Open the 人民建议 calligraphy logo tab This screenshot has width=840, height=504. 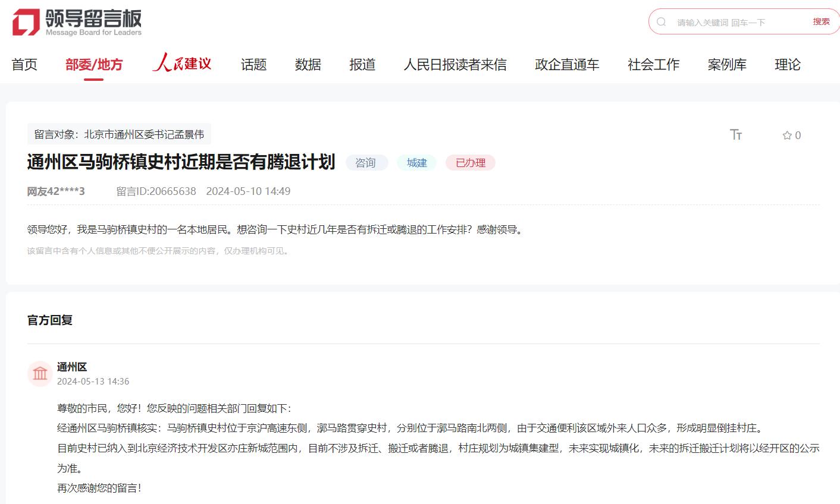coord(182,64)
